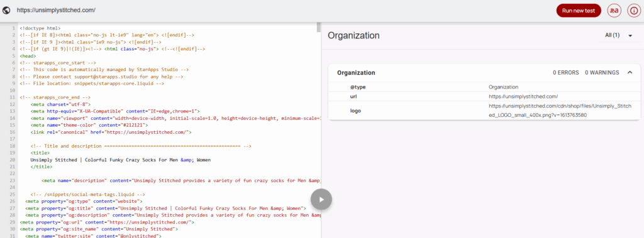Click the large Organization heading
The image size is (644, 238).
(353, 36)
